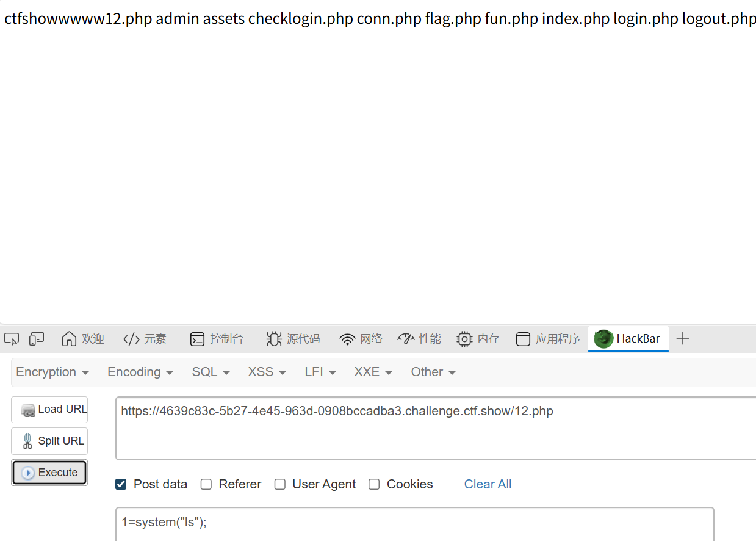
Task: Switch to the HackBar tab
Action: [x=628, y=338]
